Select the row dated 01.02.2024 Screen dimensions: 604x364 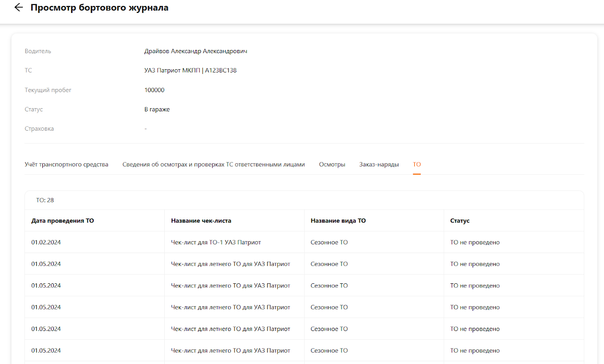tap(46, 243)
